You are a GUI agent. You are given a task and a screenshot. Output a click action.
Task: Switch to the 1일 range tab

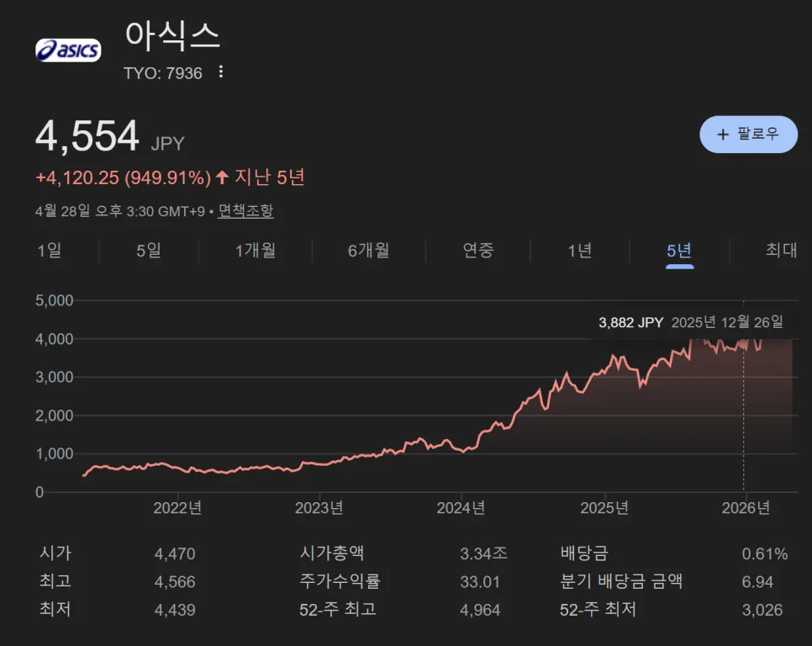point(50,251)
